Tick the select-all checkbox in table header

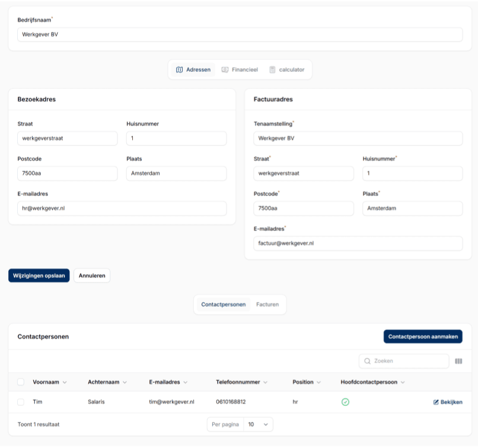pyautogui.click(x=21, y=382)
